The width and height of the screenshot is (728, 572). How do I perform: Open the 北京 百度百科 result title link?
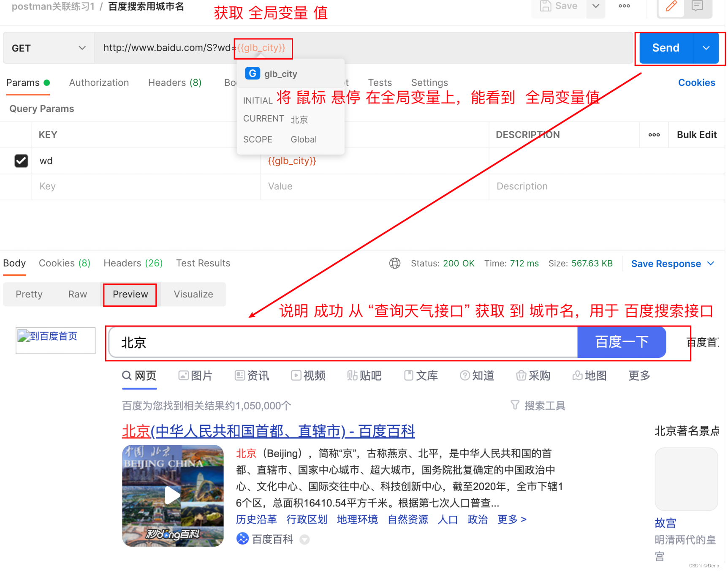pyautogui.click(x=268, y=431)
